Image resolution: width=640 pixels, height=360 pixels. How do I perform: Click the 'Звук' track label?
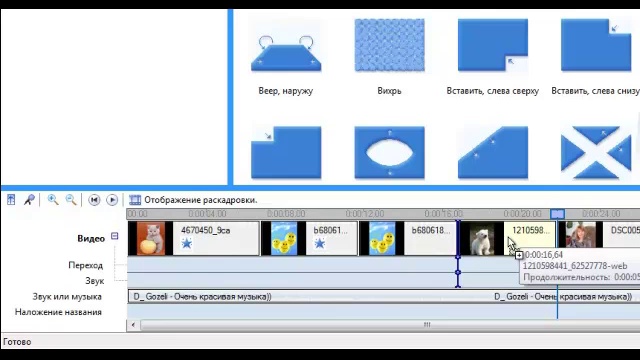pyautogui.click(x=95, y=281)
